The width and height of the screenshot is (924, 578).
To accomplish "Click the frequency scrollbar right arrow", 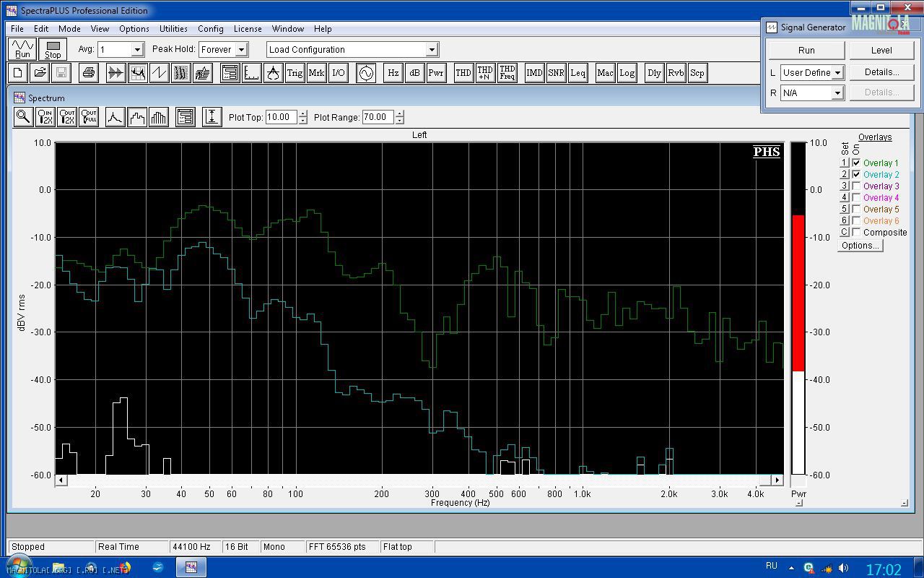I will pos(777,480).
